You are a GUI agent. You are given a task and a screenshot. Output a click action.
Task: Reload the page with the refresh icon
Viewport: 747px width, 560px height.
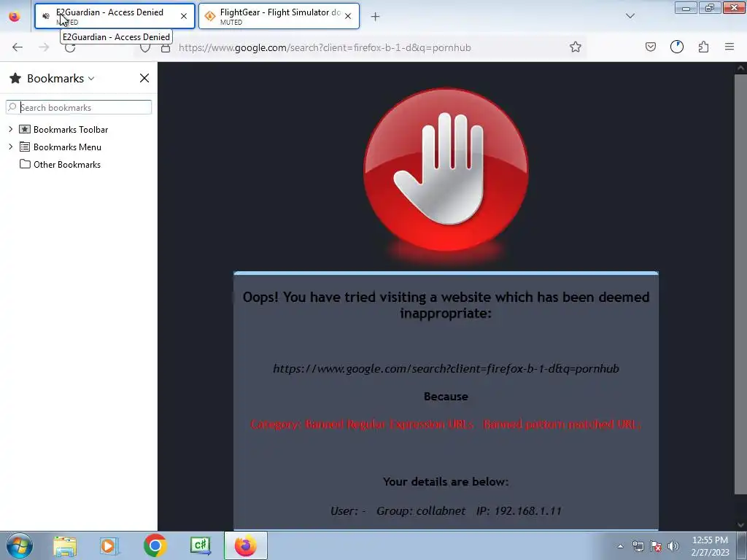pos(70,47)
